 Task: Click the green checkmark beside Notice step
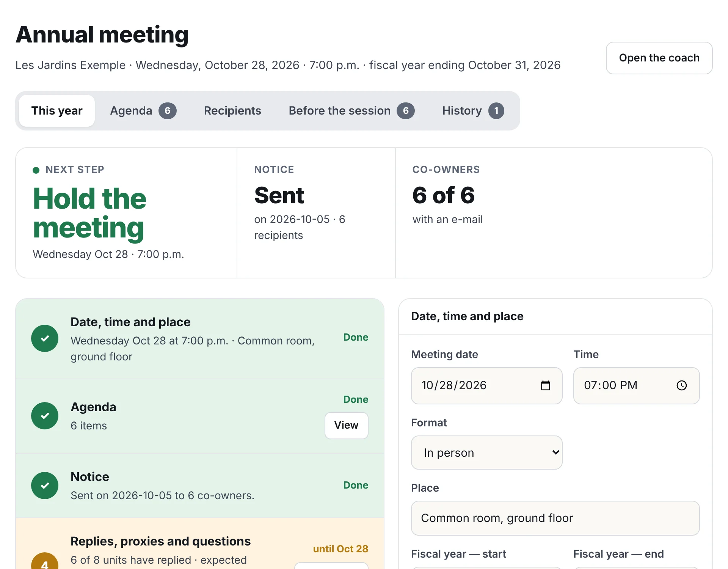tap(45, 486)
